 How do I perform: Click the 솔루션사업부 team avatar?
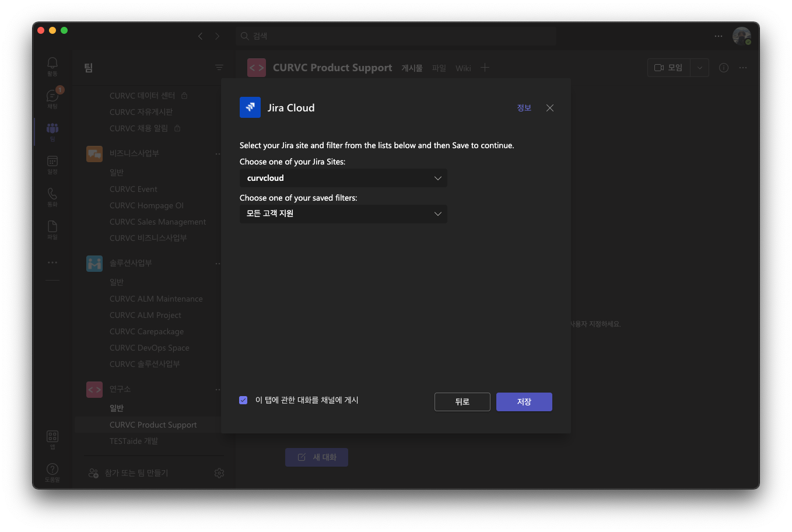point(94,263)
